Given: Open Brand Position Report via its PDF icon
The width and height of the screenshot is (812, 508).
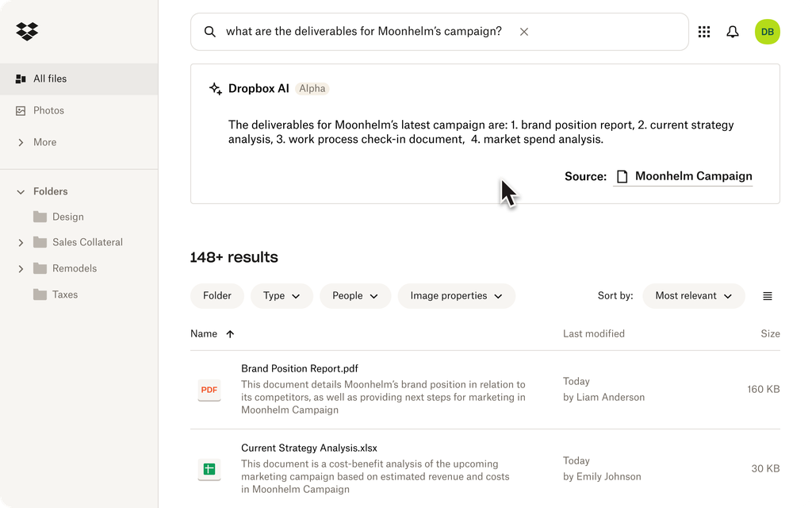Looking at the screenshot, I should pyautogui.click(x=209, y=390).
